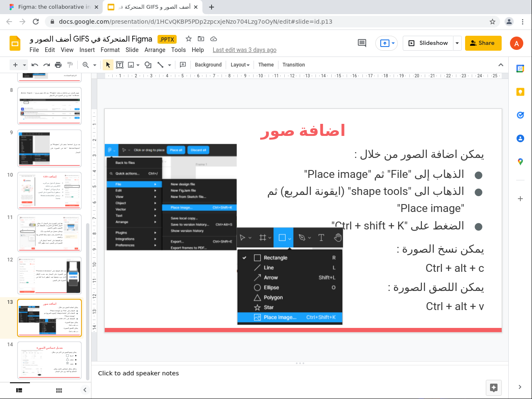Reload the browser page
This screenshot has height=399, width=532.
tap(36, 22)
